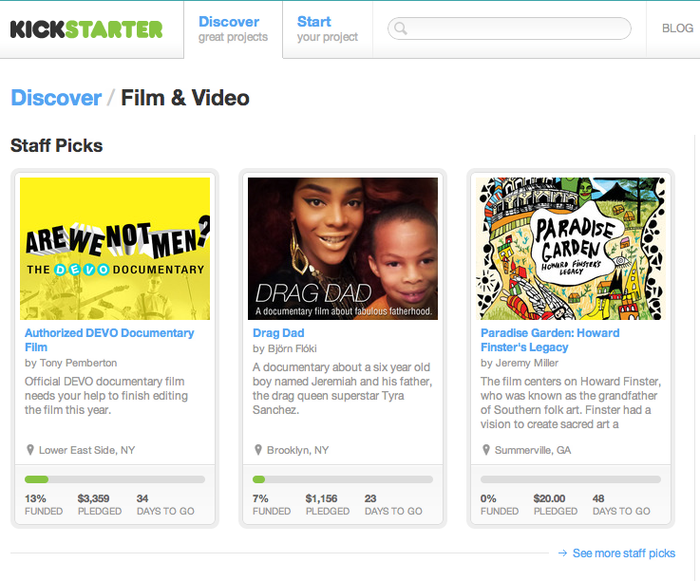Click Brooklyn, NY location text

pyautogui.click(x=298, y=450)
